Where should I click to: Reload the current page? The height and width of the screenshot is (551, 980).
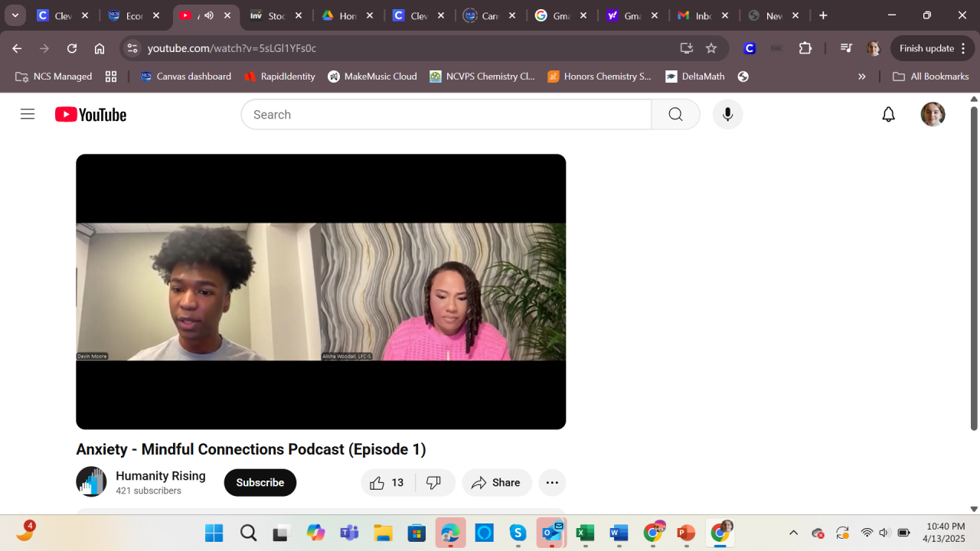point(72,48)
